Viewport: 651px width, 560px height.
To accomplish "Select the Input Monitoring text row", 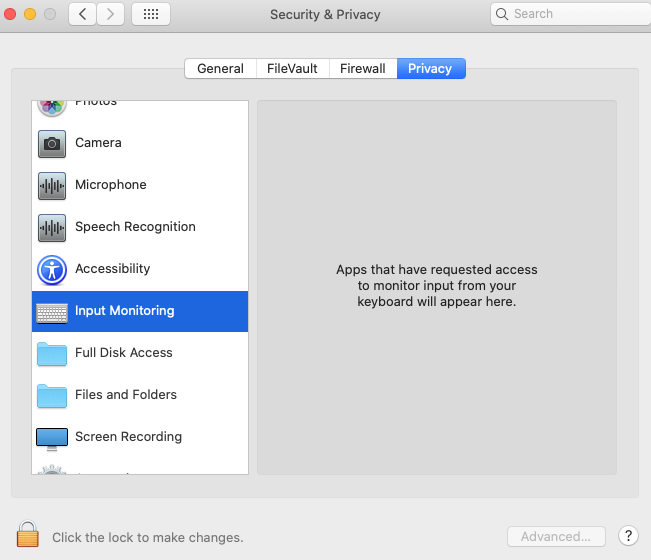I will click(125, 311).
